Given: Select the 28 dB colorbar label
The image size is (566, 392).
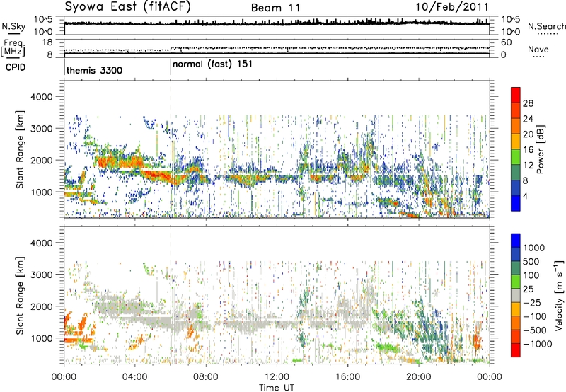Looking at the screenshot, I should coord(528,103).
